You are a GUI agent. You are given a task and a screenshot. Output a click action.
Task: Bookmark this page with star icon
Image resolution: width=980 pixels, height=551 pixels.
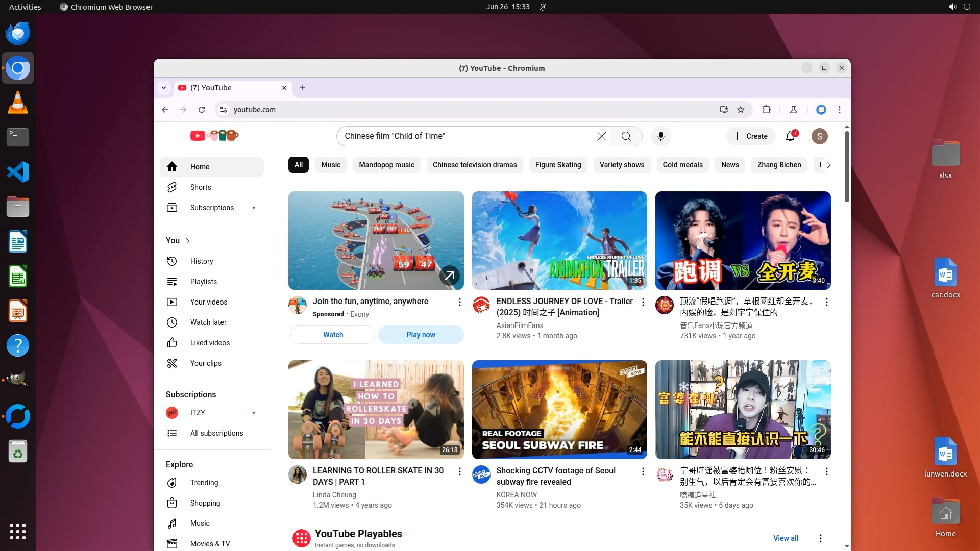point(741,110)
